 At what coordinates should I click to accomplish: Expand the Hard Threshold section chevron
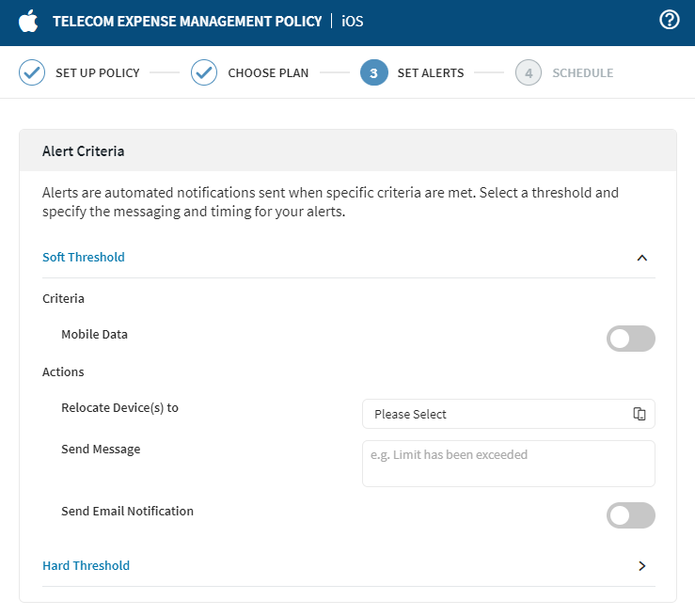click(x=642, y=566)
